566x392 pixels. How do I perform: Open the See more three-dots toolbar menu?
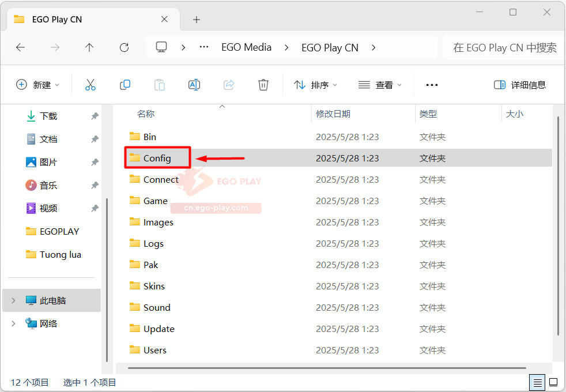[432, 85]
